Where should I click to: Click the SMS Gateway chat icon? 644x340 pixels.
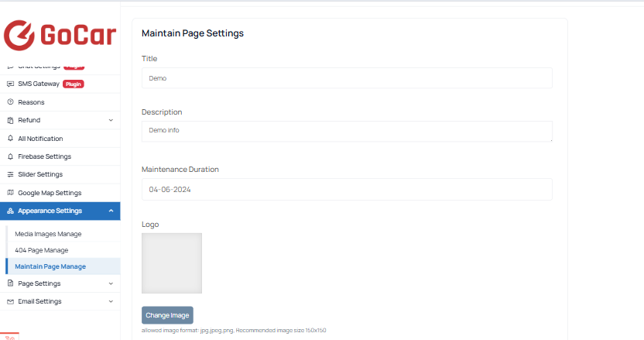(x=11, y=84)
